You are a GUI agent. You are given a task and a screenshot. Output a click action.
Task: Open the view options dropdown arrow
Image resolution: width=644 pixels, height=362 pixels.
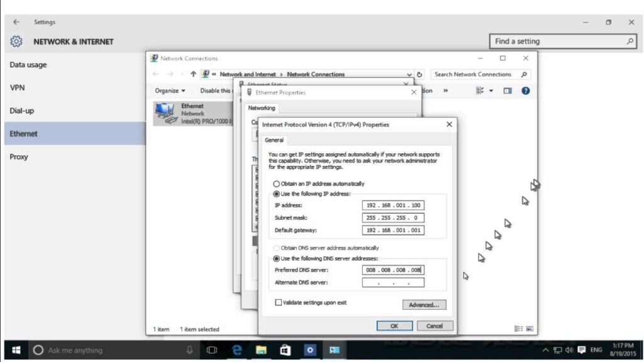point(491,91)
